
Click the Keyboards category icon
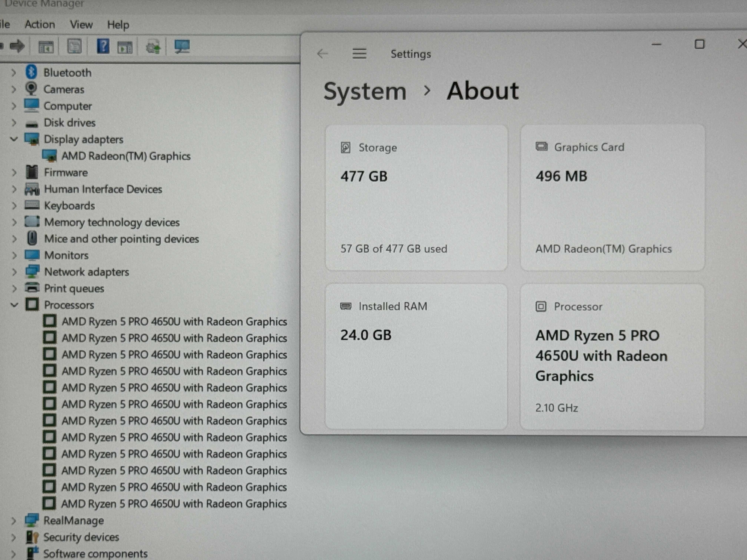(32, 205)
